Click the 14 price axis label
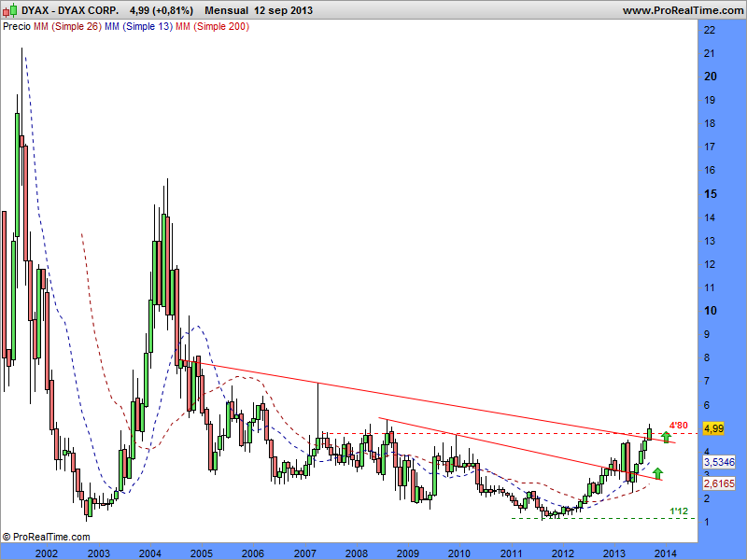747x560 pixels. point(710,217)
